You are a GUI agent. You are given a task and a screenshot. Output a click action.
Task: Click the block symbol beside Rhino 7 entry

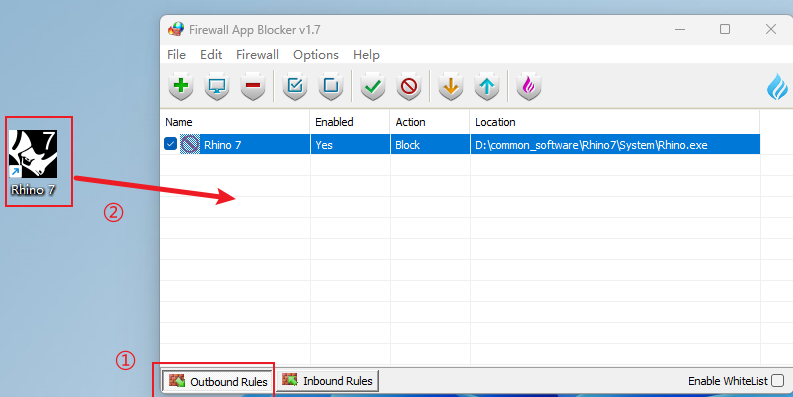(x=190, y=145)
